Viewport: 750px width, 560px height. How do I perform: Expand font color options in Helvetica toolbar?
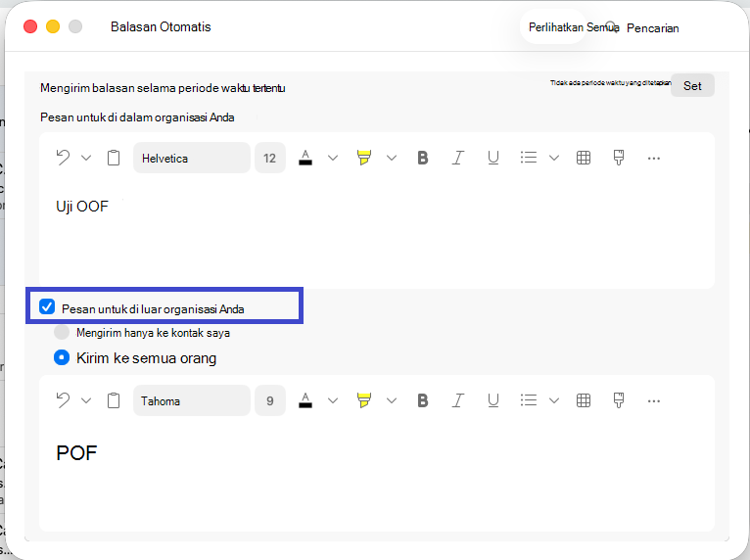tap(333, 158)
